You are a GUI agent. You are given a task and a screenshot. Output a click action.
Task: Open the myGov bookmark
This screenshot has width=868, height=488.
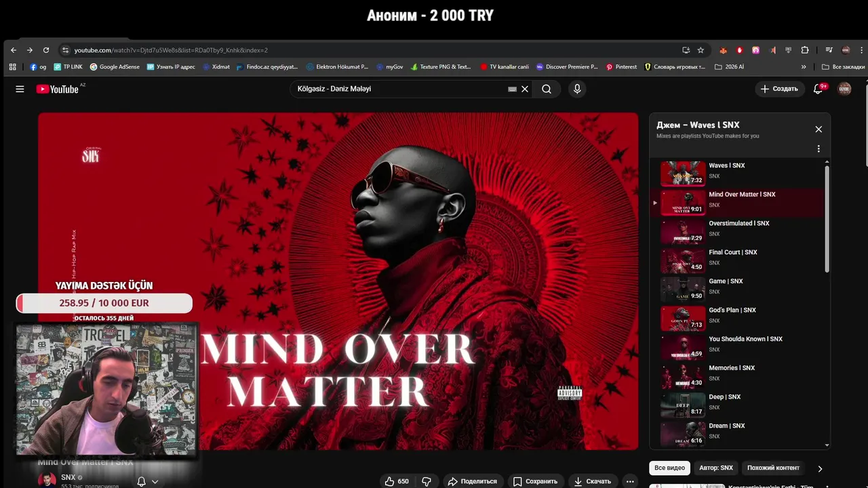coord(389,67)
